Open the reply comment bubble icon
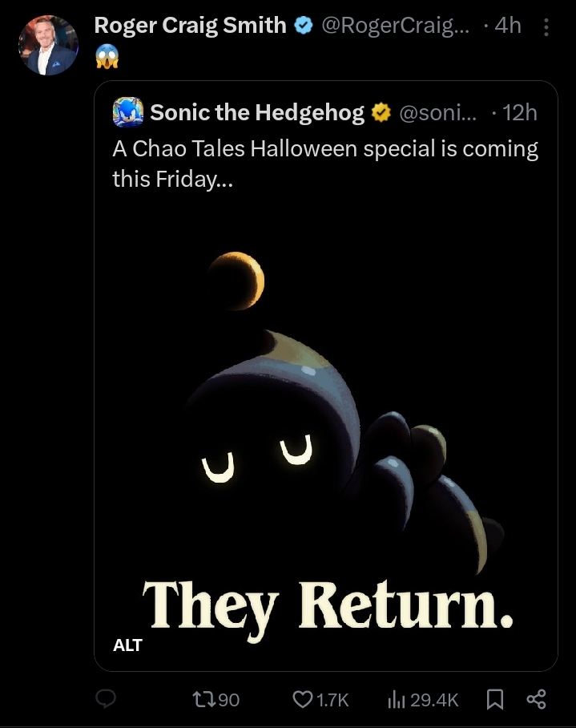 105,698
